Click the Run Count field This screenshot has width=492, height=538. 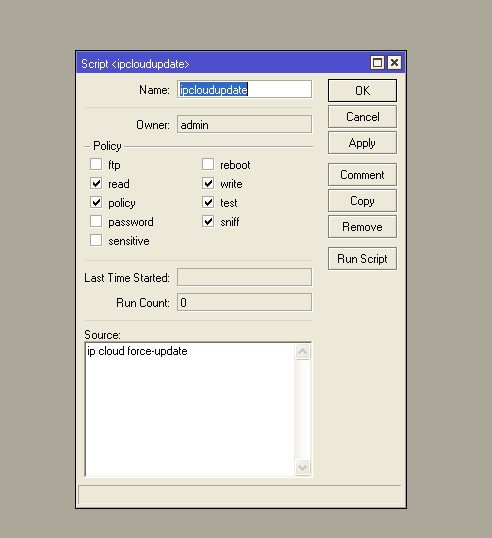pyautogui.click(x=244, y=302)
